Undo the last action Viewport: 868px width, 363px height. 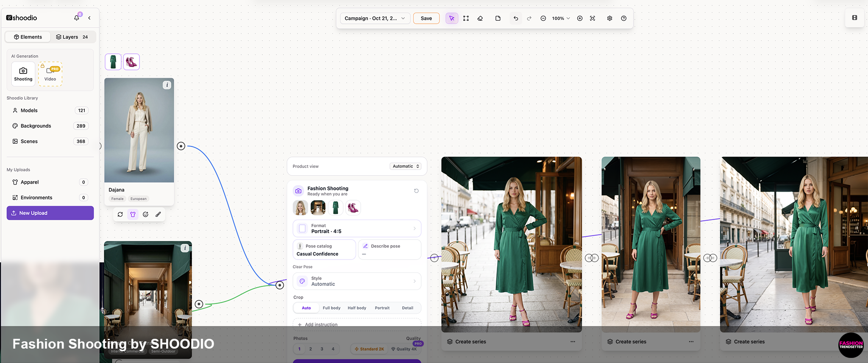click(x=516, y=18)
